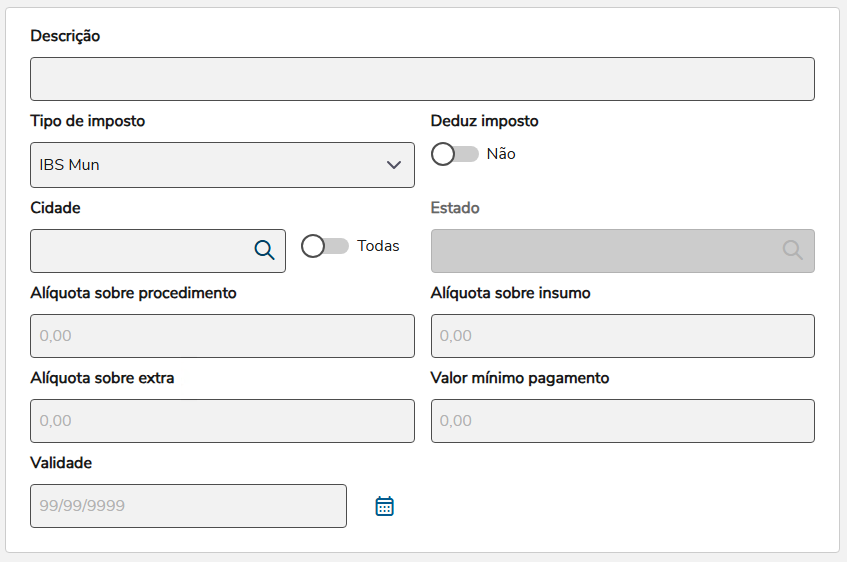Image resolution: width=847 pixels, height=562 pixels.
Task: Click the search icon in Estado field
Action: pyautogui.click(x=792, y=250)
